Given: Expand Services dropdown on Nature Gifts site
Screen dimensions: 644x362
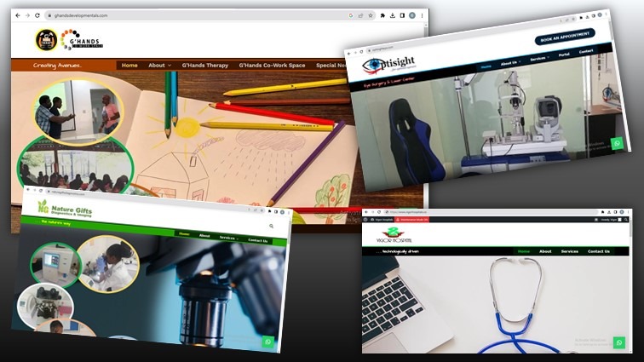Looking at the screenshot, I should [229, 238].
